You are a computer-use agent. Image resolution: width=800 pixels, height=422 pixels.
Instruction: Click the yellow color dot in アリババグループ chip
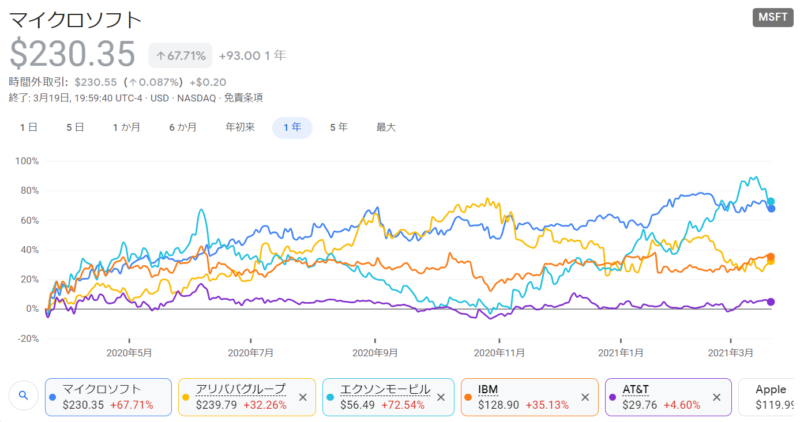click(186, 397)
